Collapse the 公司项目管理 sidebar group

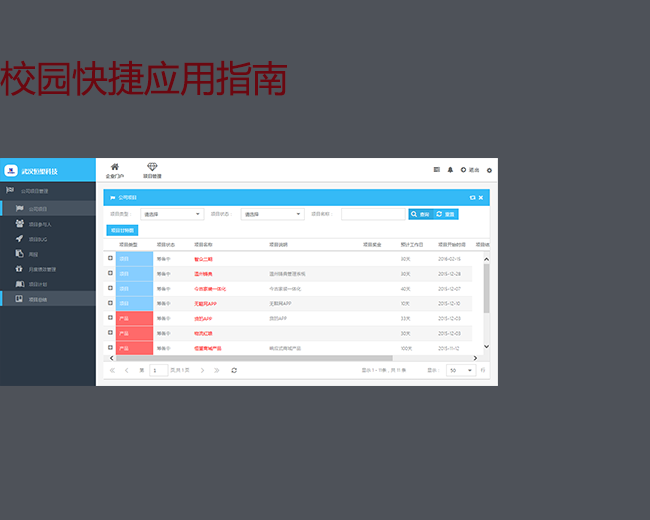pos(48,191)
